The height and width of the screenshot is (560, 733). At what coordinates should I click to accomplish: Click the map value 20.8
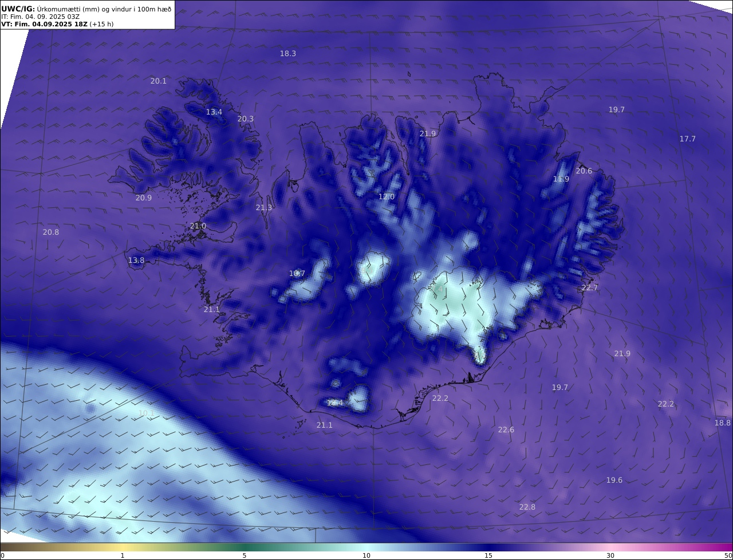pyautogui.click(x=51, y=232)
